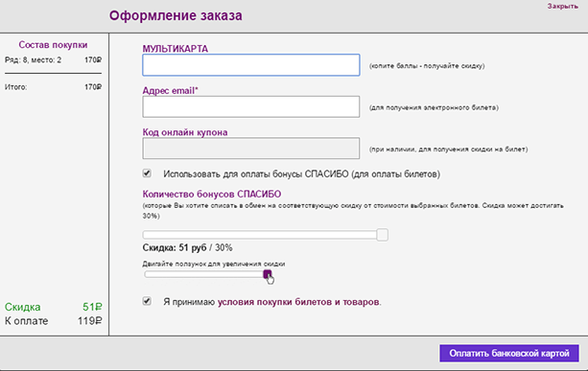This screenshot has height=371, width=588.
Task: Click the hint для получения электронного билета
Action: coord(434,107)
